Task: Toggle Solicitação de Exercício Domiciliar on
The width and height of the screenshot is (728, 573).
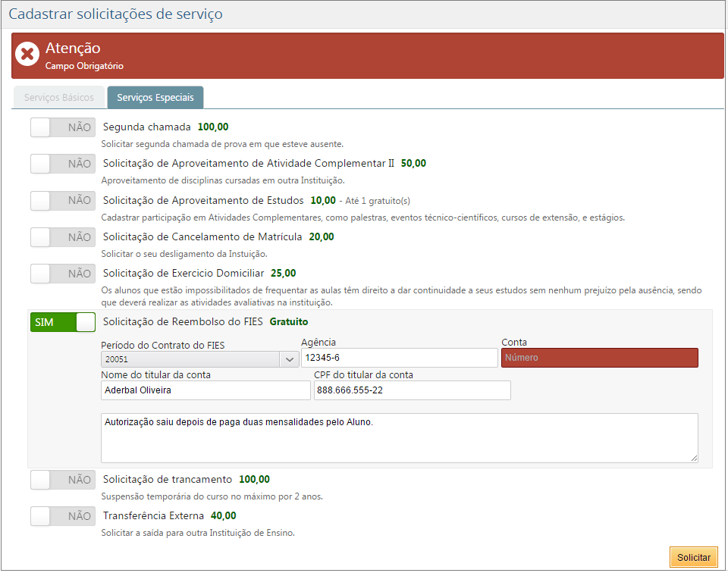Action: (x=63, y=274)
